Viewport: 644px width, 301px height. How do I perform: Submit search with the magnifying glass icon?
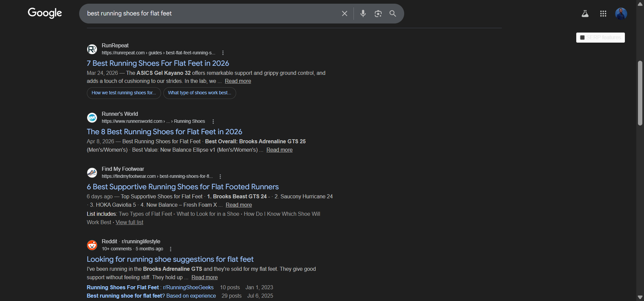pos(393,13)
